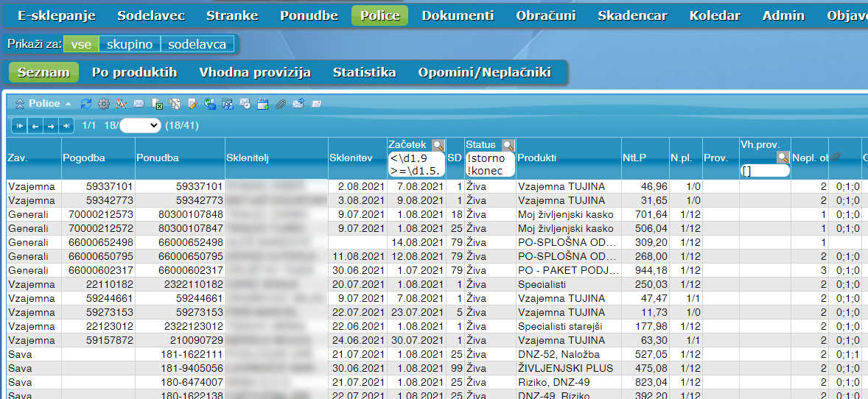Switch to the Vhodna provizija tab
Image resolution: width=868 pixels, height=399 pixels.
coord(255,72)
